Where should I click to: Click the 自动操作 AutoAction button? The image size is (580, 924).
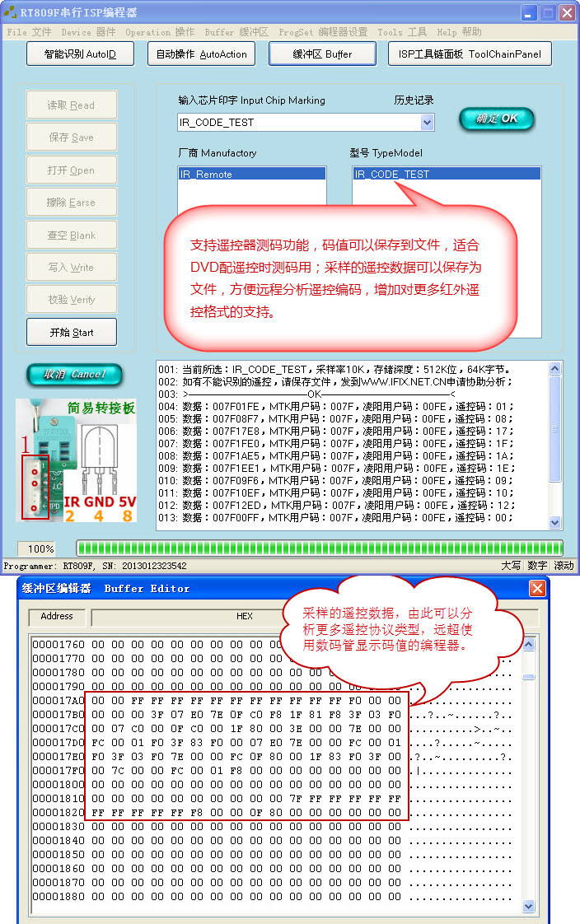(x=202, y=54)
